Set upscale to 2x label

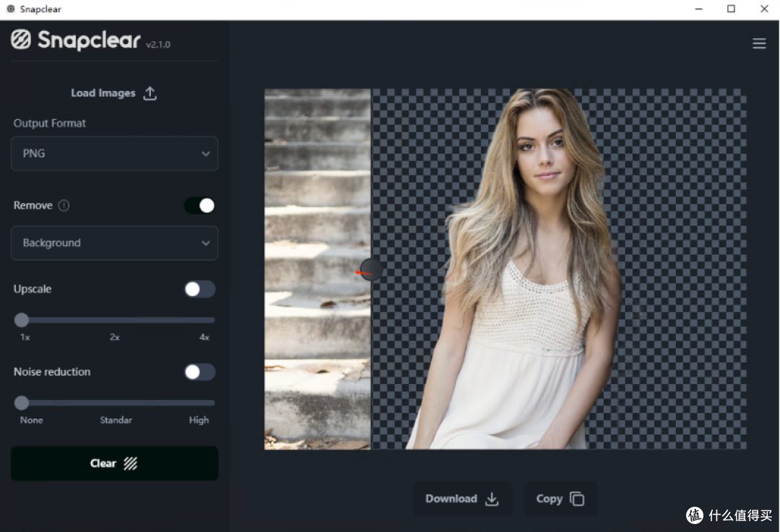coord(114,337)
